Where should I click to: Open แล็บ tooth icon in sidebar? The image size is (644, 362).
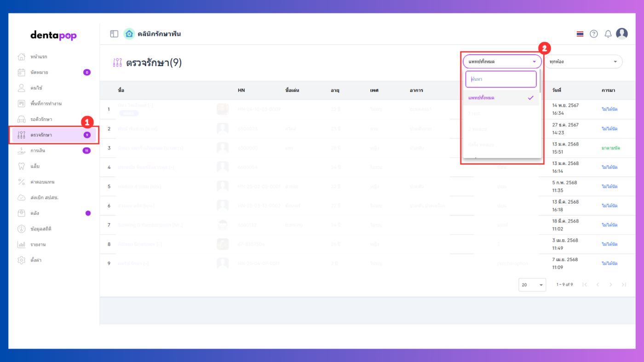pos(21,166)
